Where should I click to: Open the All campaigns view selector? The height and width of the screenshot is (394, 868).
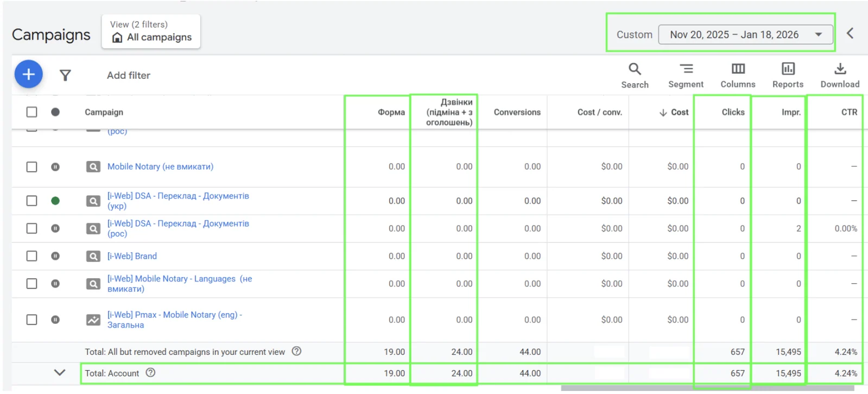pos(151,32)
